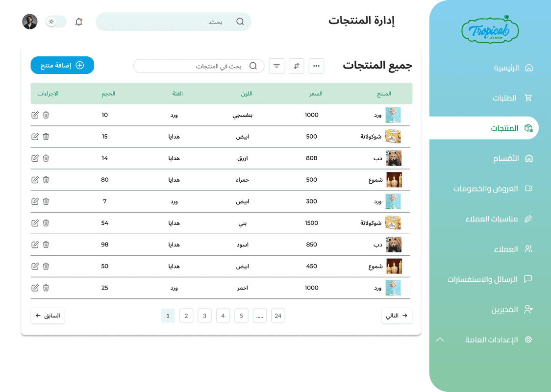This screenshot has height=392, width=551.
Task: Select المنتجات in the sidebar
Action: pos(505,128)
